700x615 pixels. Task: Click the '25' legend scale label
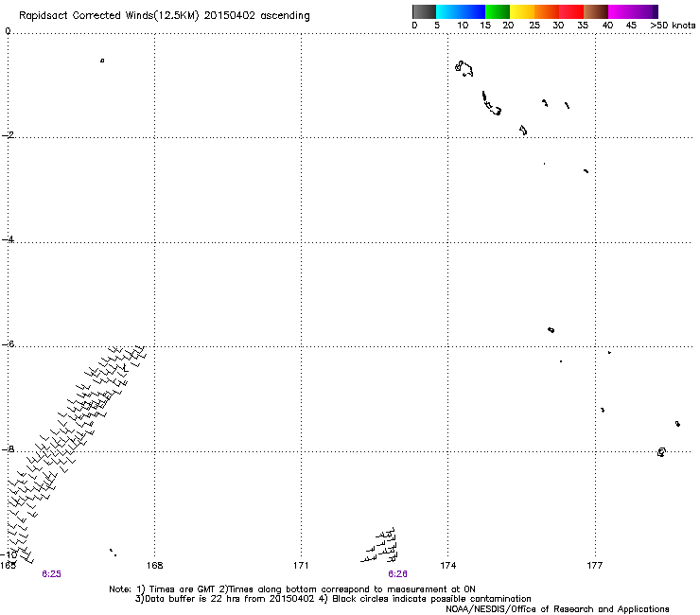click(x=534, y=26)
